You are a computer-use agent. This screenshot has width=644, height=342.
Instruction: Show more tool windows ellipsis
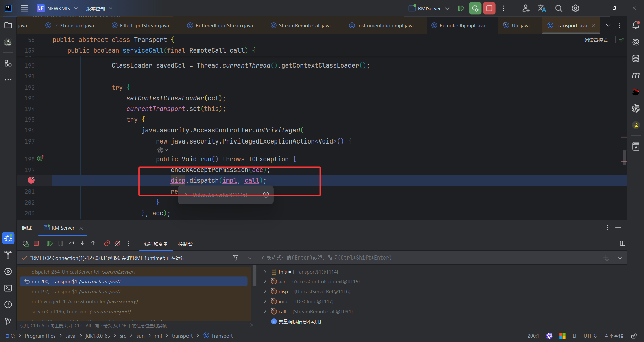pos(8,80)
